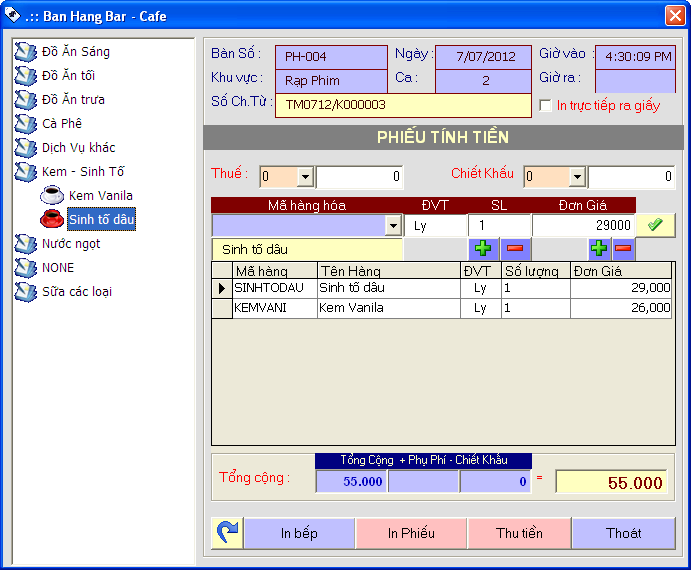Click the In Phiếu button
Viewport: 691px width, 570px height.
pyautogui.click(x=411, y=533)
